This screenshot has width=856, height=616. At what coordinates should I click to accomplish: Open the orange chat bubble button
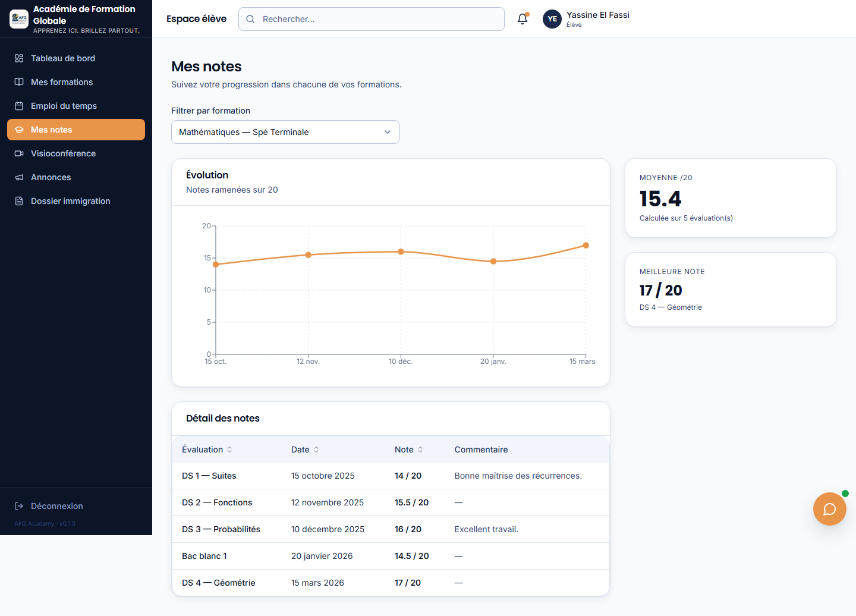829,509
